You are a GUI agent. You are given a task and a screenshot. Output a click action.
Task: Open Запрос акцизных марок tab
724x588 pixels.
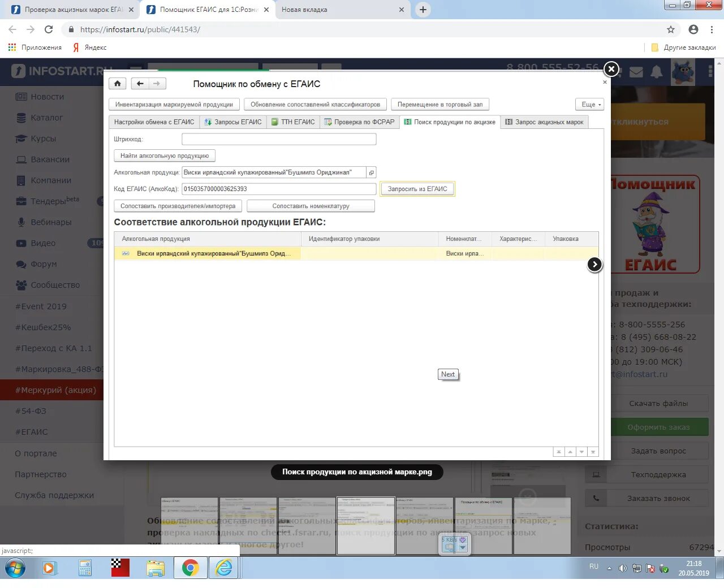tap(544, 122)
